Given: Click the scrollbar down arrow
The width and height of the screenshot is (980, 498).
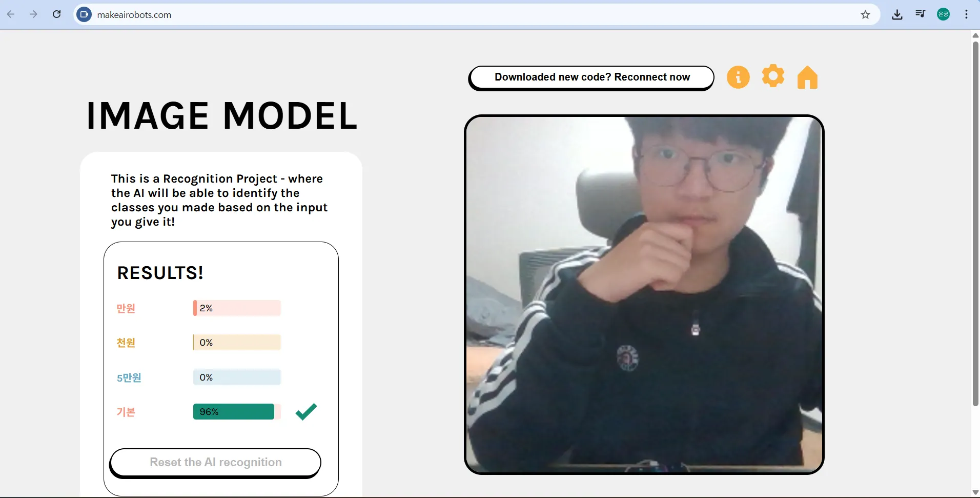Looking at the screenshot, I should coord(975,493).
